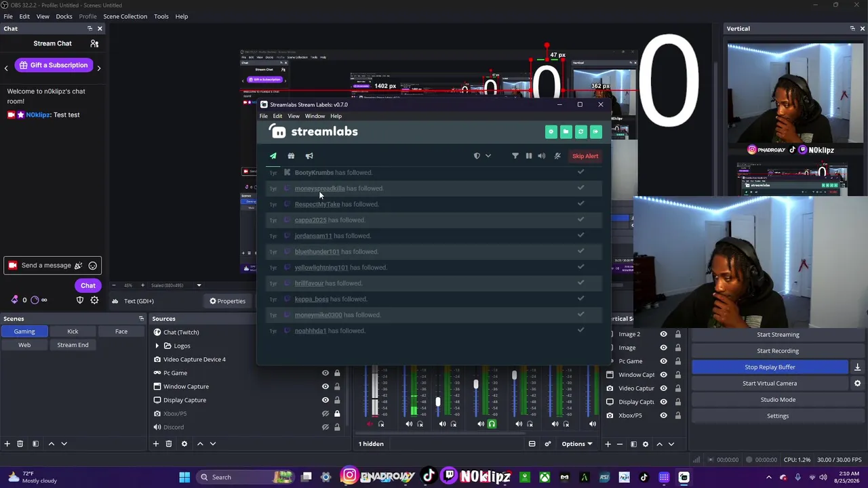Click the filter funnel icon in Streamlabs

(x=515, y=156)
